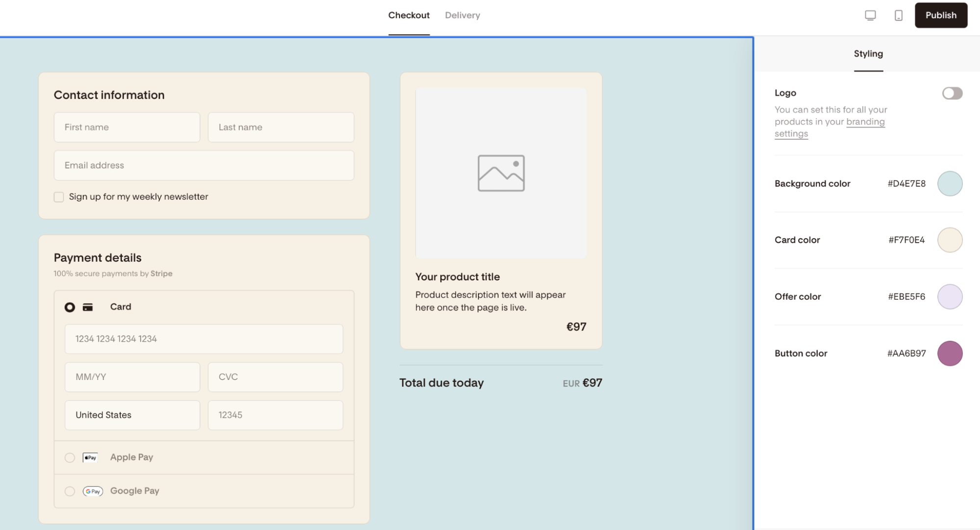Screen dimensions: 980x530
Task: Switch to mobile preview icon
Action: click(898, 15)
